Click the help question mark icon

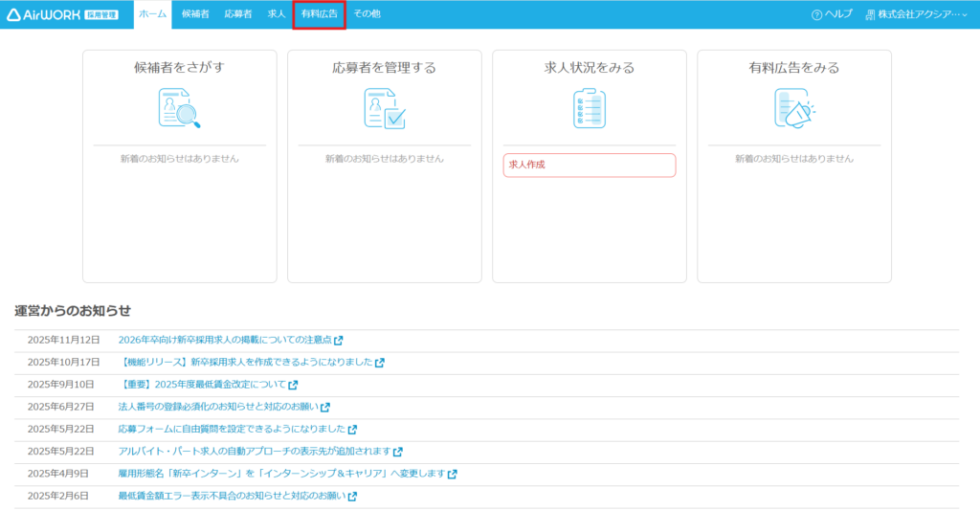coord(816,15)
